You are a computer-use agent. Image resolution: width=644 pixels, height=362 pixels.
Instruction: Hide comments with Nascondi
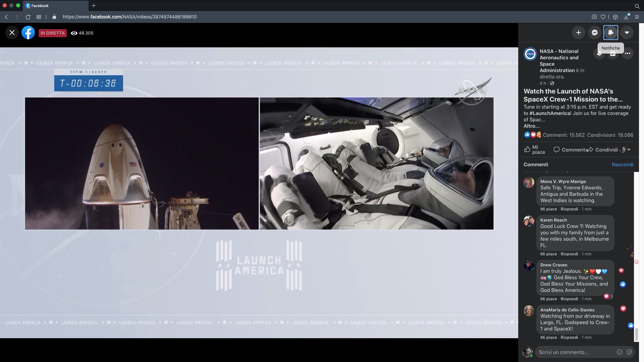click(x=623, y=165)
